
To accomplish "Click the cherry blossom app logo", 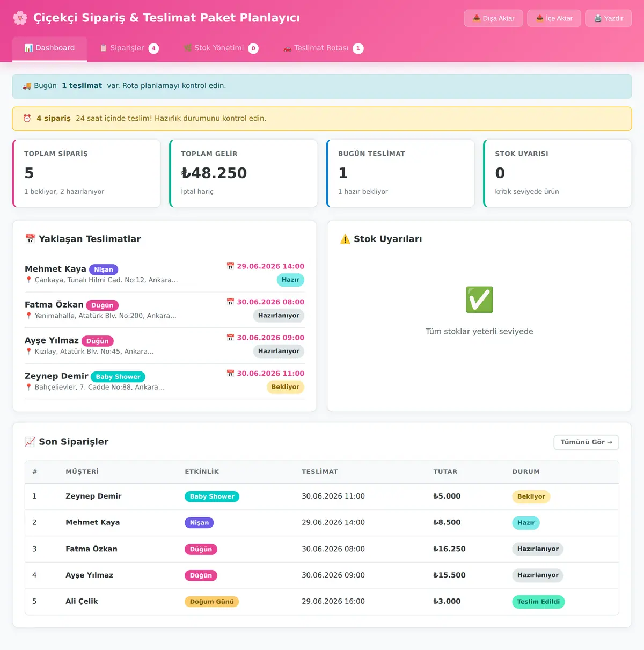I will 20,18.
